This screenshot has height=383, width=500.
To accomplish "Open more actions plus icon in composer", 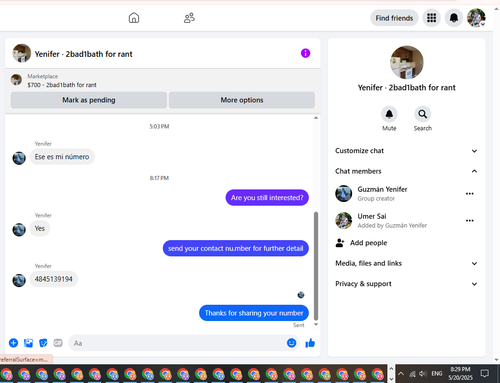I will (13, 343).
